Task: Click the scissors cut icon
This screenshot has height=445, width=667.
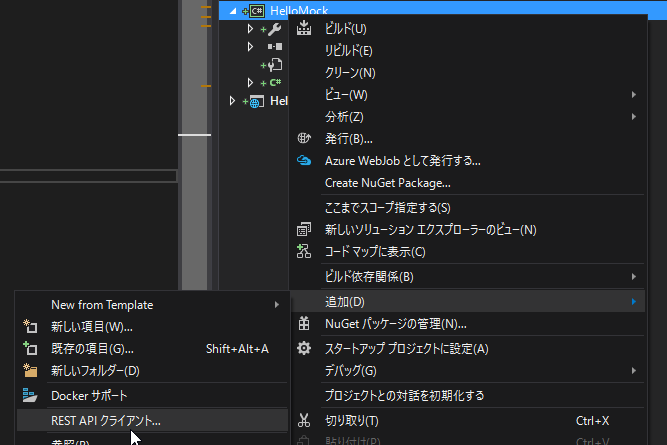Action: pyautogui.click(x=304, y=420)
